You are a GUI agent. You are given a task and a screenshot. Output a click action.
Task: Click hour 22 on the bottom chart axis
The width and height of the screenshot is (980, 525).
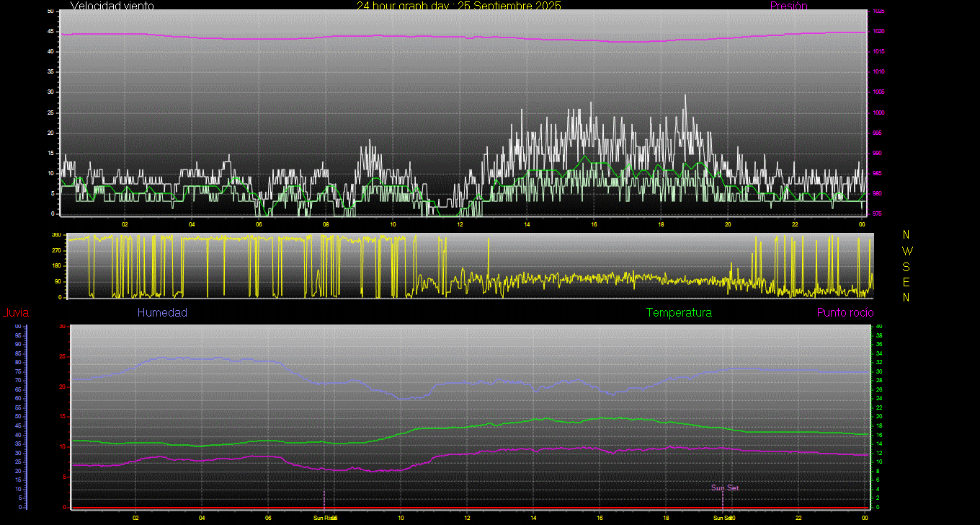pos(798,518)
